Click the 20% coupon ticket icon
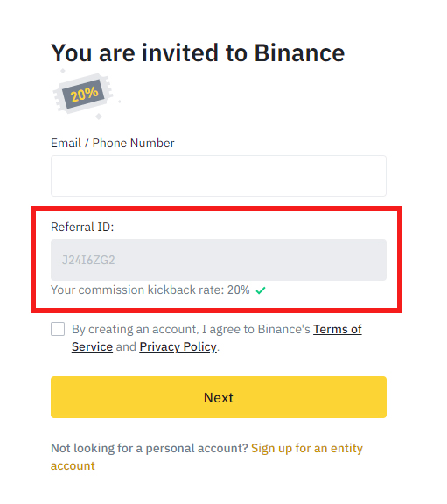 click(85, 94)
